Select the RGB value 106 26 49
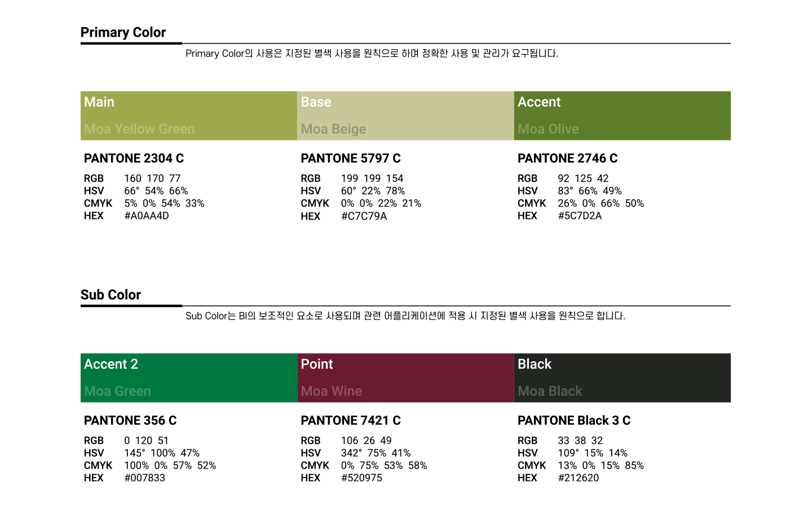This screenshot has width=812, height=508. (366, 440)
